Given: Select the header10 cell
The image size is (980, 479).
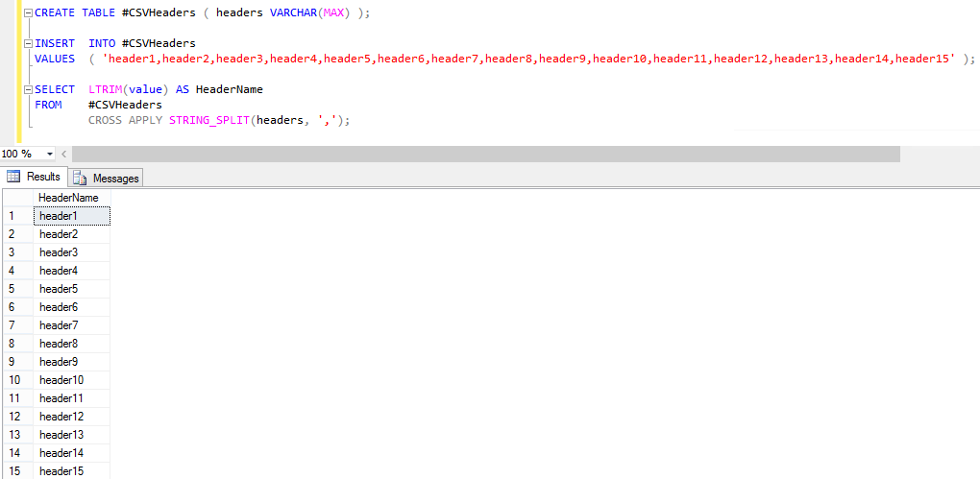Looking at the screenshot, I should pyautogui.click(x=71, y=380).
